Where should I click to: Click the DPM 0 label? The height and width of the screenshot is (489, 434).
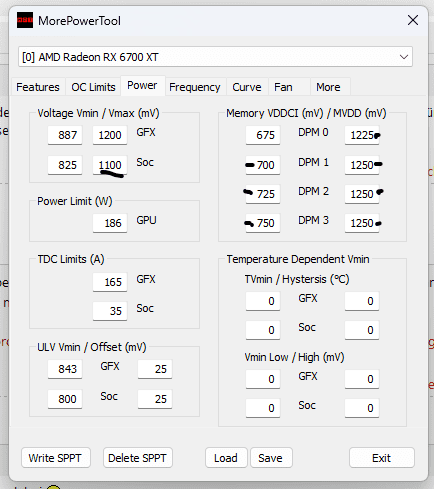pos(313,132)
